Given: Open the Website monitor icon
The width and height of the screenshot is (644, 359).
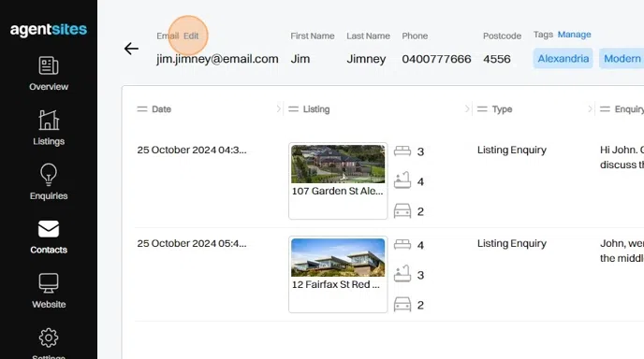Looking at the screenshot, I should tap(49, 283).
